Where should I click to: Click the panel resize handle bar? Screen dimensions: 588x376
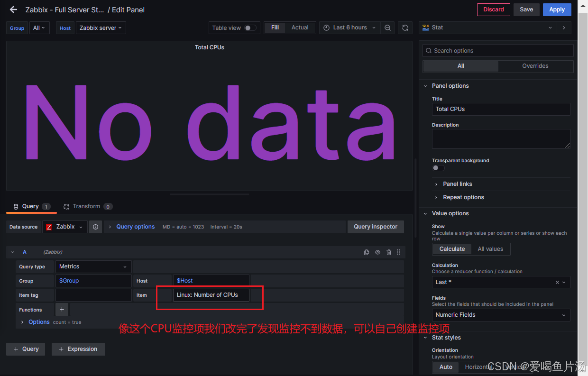pos(209,194)
